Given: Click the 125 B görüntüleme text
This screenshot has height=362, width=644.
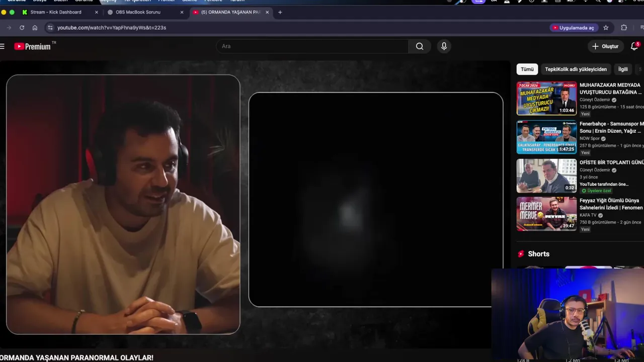Looking at the screenshot, I should point(598,107).
